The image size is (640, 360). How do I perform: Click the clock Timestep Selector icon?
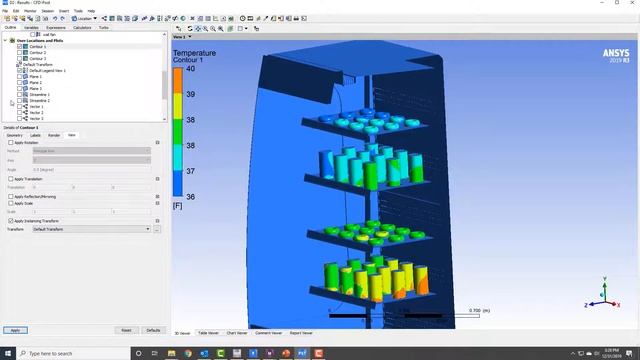[x=242, y=18]
